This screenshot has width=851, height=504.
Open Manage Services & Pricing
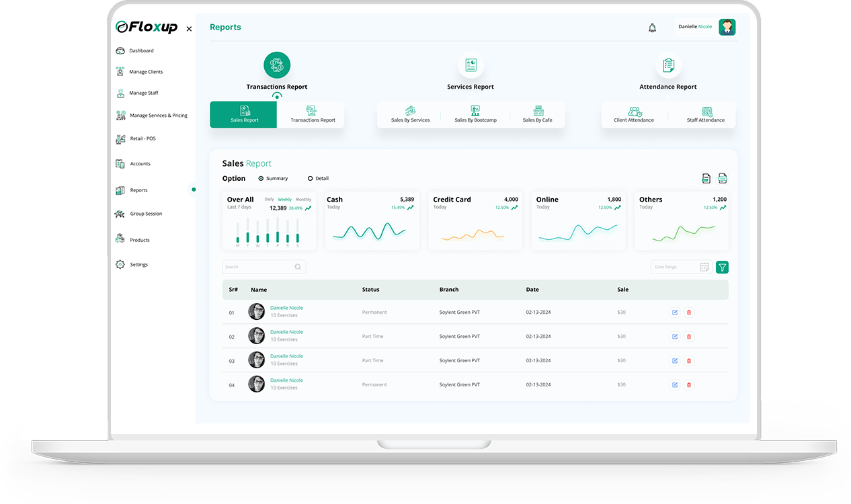[x=152, y=116]
